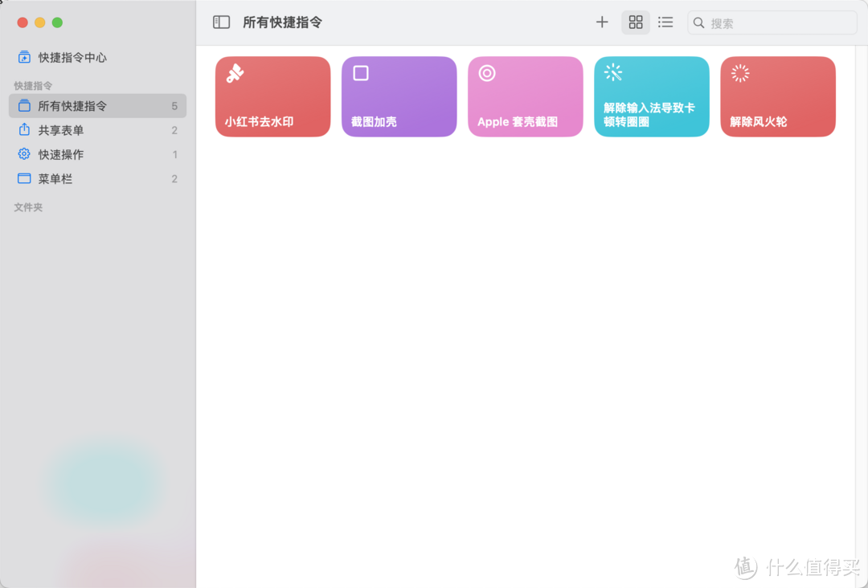Click the green full-screen button

point(57,22)
